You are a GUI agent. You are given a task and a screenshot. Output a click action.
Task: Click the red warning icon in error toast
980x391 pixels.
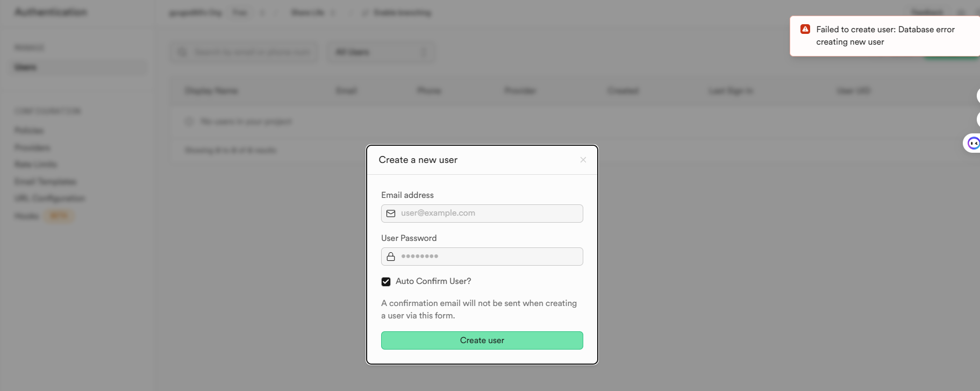tap(805, 30)
